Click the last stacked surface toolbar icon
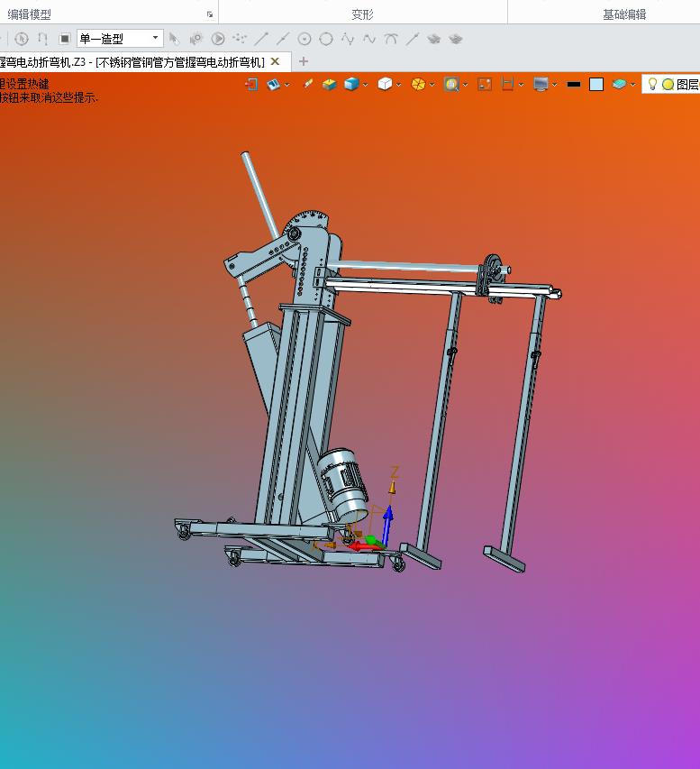Viewport: 700px width, 769px height. tap(455, 39)
